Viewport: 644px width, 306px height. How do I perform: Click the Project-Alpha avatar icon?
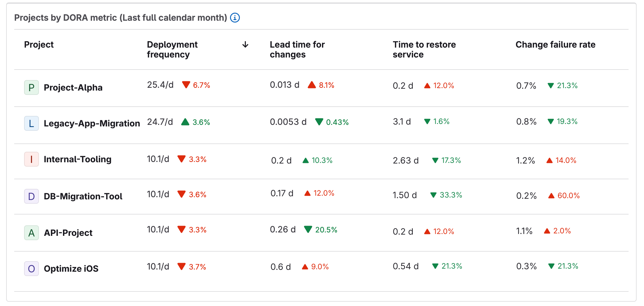tap(31, 87)
